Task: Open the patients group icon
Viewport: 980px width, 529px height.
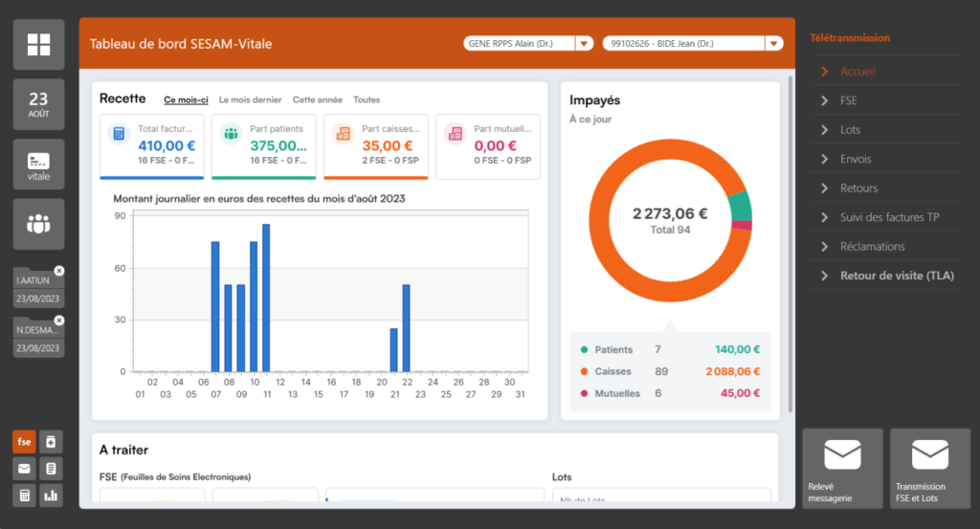Action: pyautogui.click(x=39, y=224)
